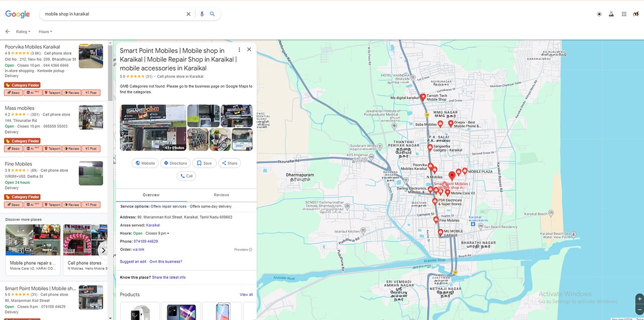Viewport: 644px width, 320px height.
Task: Click 'View all' products link
Action: click(247, 294)
